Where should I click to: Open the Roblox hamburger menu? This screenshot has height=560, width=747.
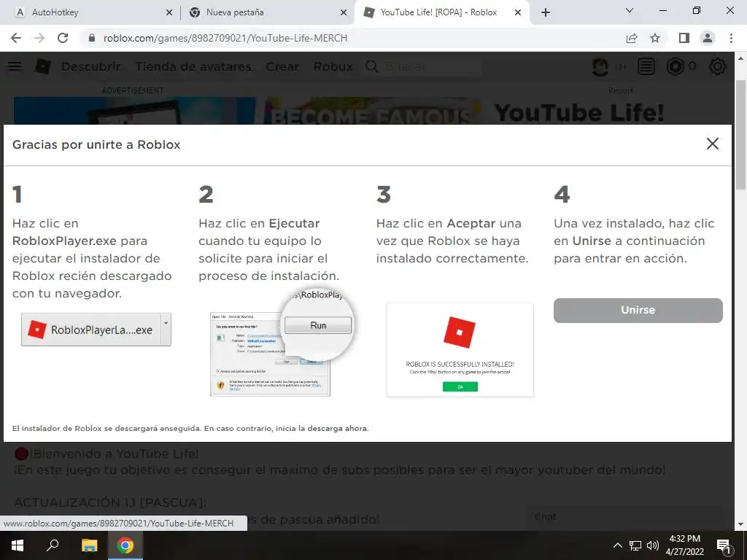15,66
